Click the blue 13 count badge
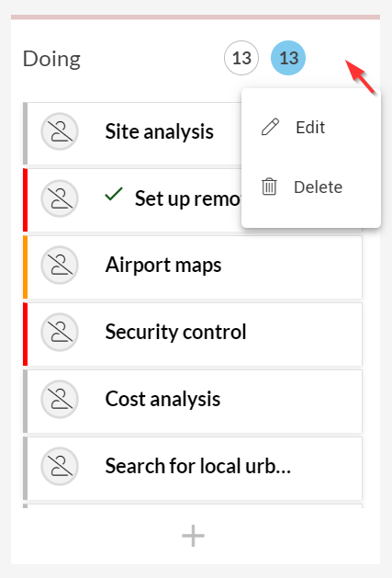Image resolution: width=392 pixels, height=578 pixels. 288,58
